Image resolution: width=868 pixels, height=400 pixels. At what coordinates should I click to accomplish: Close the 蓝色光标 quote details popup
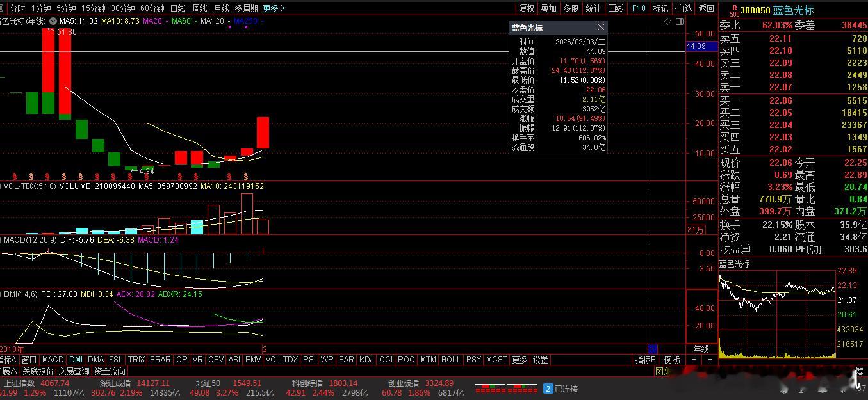pos(600,28)
